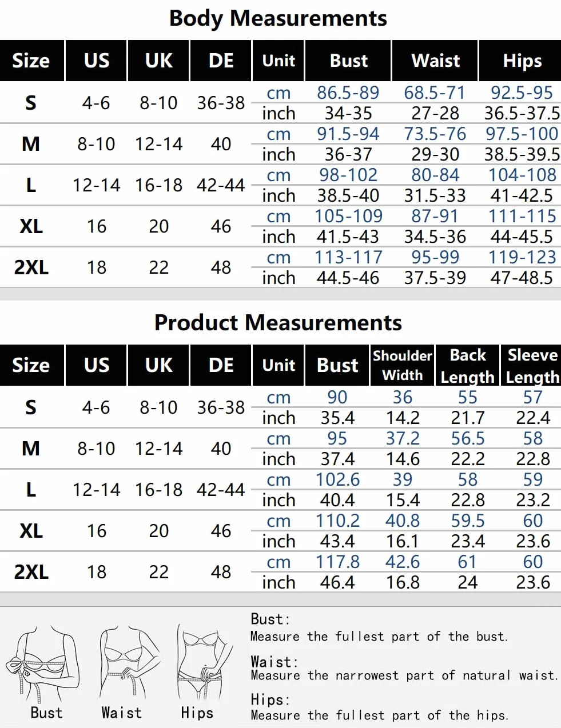Screen dimensions: 561x728
Task: Click the 86.5-89 bust cm value
Action: (348, 93)
